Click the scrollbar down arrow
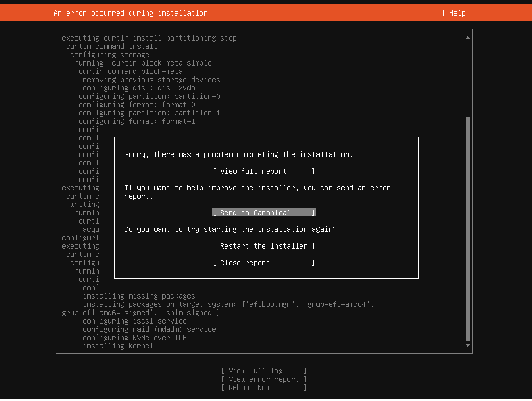Screen dimensions: 532x401 click(467, 345)
